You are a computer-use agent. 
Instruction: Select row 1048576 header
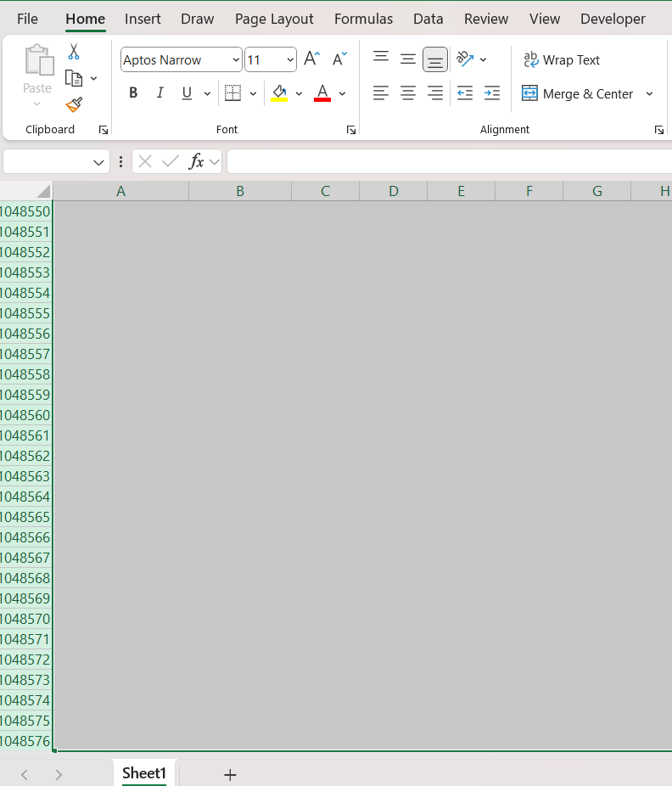point(25,741)
